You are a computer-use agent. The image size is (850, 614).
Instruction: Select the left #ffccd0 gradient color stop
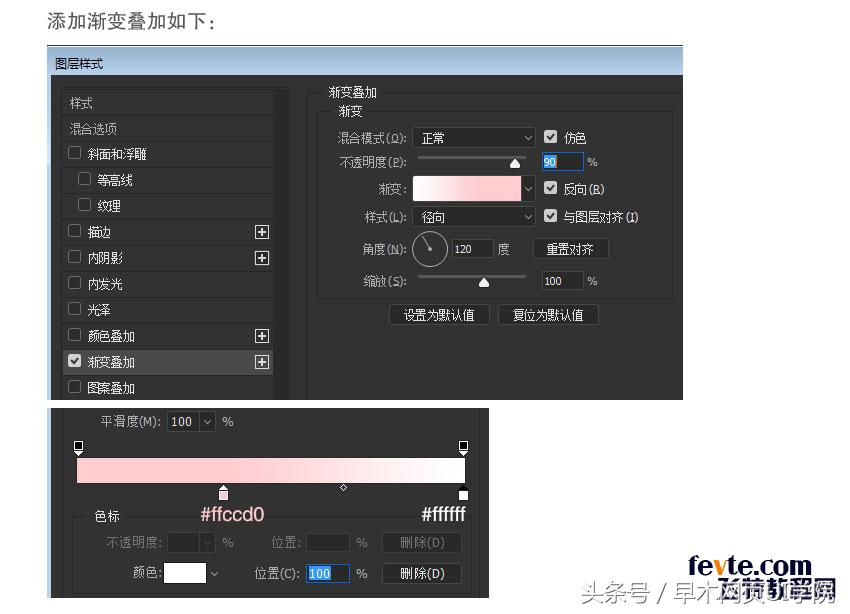223,493
